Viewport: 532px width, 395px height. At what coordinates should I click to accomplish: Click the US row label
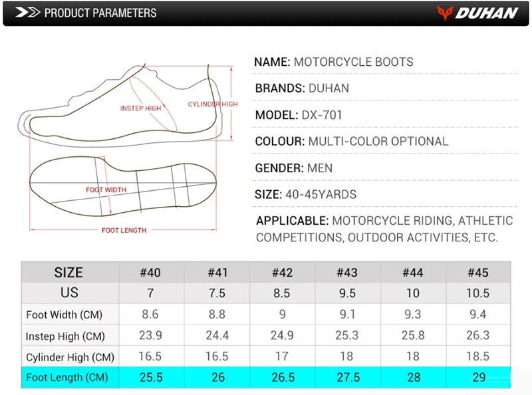click(x=69, y=293)
